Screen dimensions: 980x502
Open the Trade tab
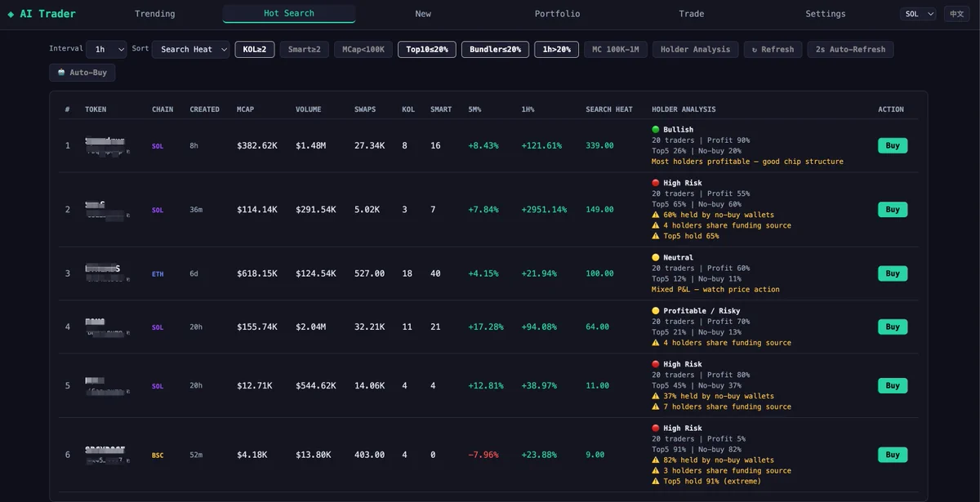692,14
